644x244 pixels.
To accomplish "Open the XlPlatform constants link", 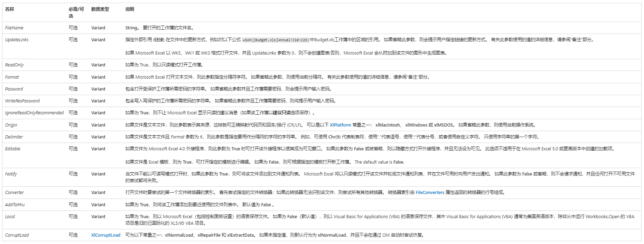I will point(340,125).
